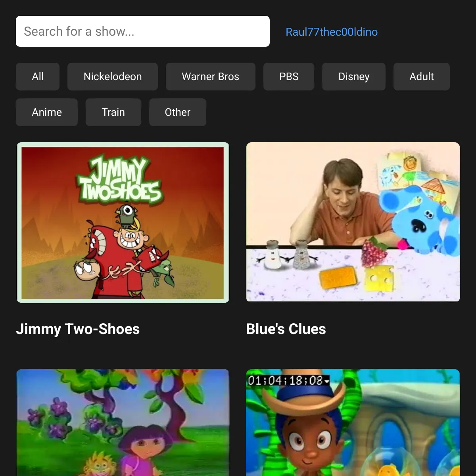
Task: Click the Jimmy Two-Shoes title text
Action: [x=78, y=329]
